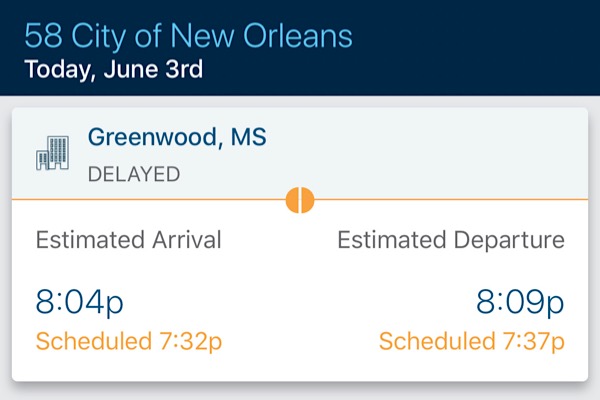Tap the Scheduled 7:32p arrival text
Image resolution: width=600 pixels, height=400 pixels.
pos(129,341)
